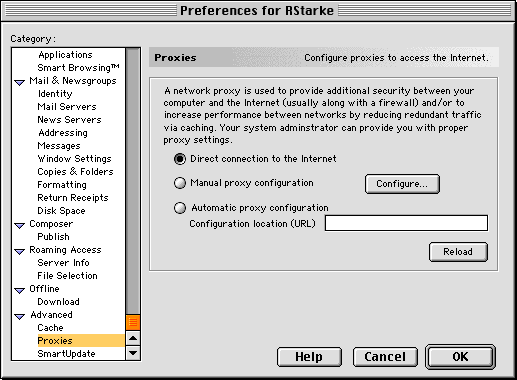Image resolution: width=517 pixels, height=380 pixels.
Task: Select Formatting category
Action: click(62, 185)
